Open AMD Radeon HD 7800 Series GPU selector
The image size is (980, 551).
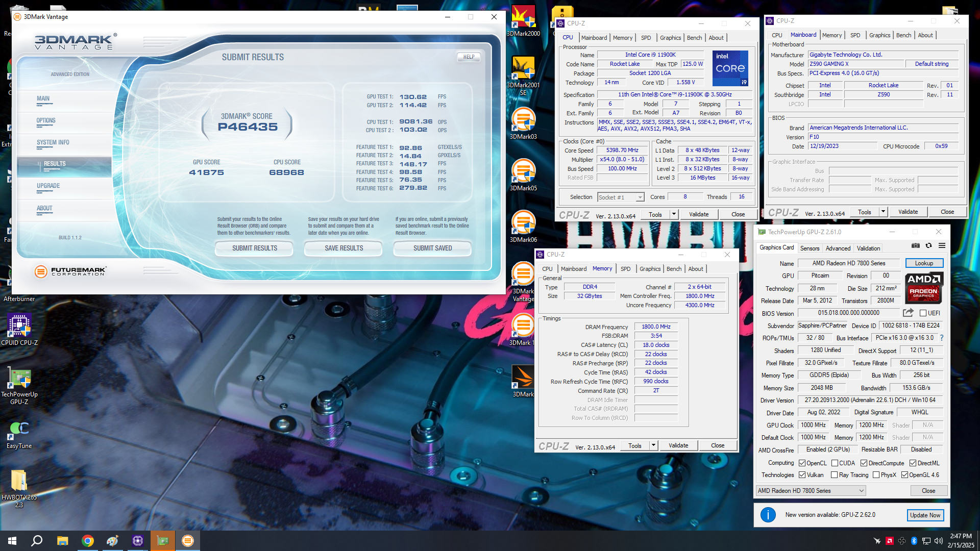pos(811,491)
